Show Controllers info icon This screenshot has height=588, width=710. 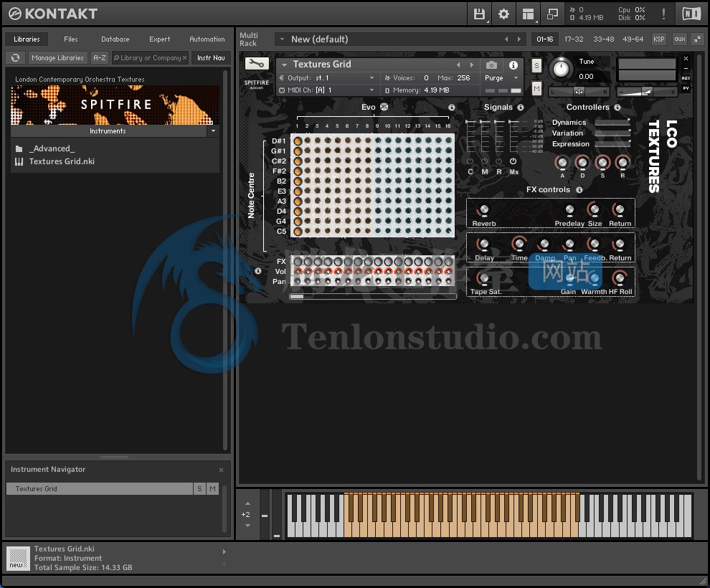tap(617, 108)
